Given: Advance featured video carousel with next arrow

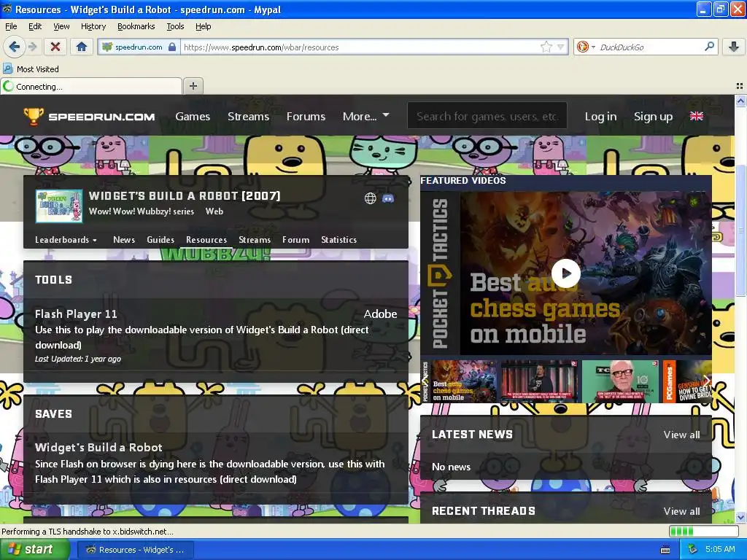Looking at the screenshot, I should [707, 381].
